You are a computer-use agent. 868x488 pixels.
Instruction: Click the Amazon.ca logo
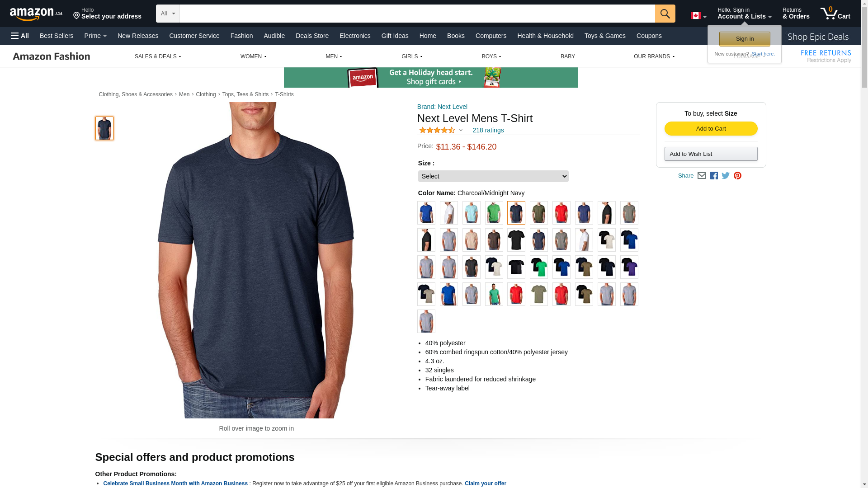(36, 14)
